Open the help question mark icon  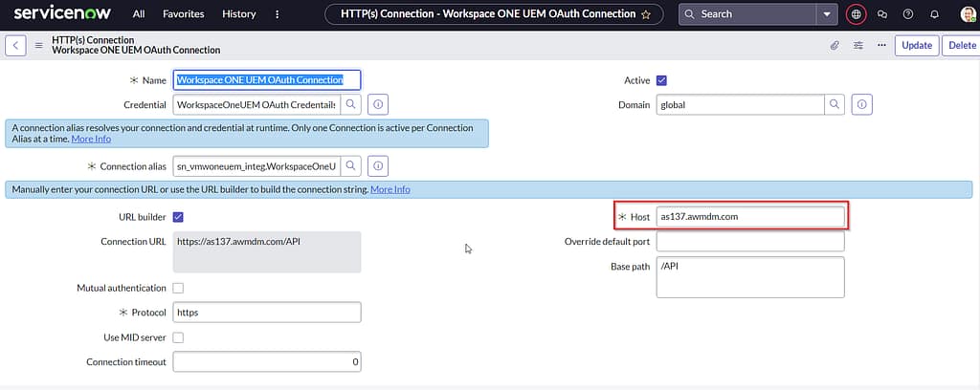[908, 14]
